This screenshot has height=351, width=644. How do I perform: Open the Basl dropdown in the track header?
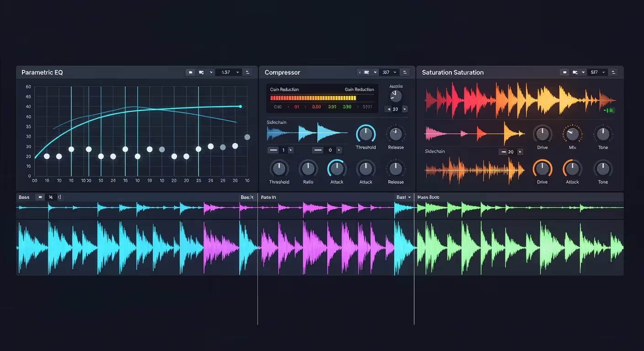point(404,197)
